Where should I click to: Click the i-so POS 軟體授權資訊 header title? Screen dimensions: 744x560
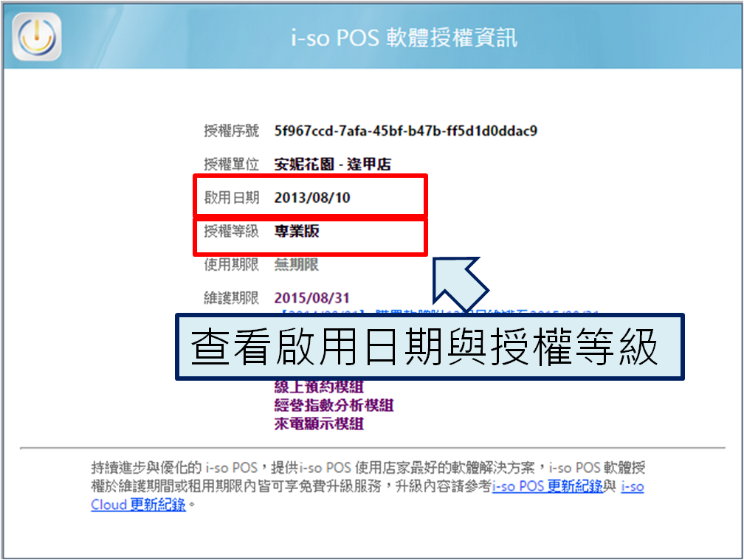(404, 38)
